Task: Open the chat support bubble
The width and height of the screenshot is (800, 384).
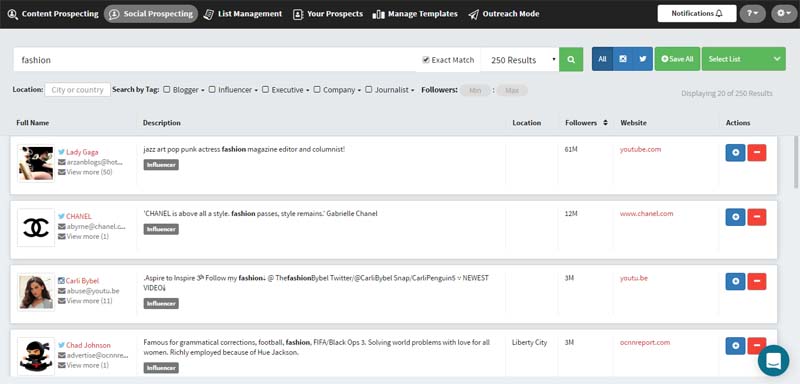Action: coord(773,361)
